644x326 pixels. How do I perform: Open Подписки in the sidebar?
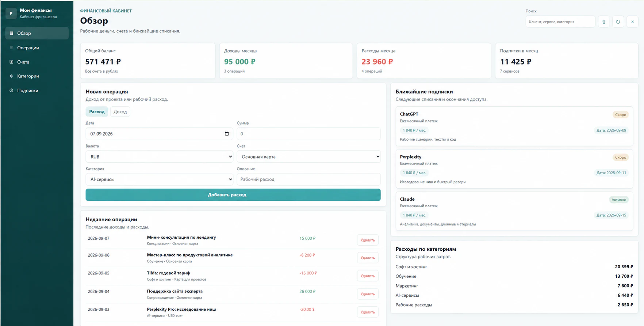tap(37, 91)
